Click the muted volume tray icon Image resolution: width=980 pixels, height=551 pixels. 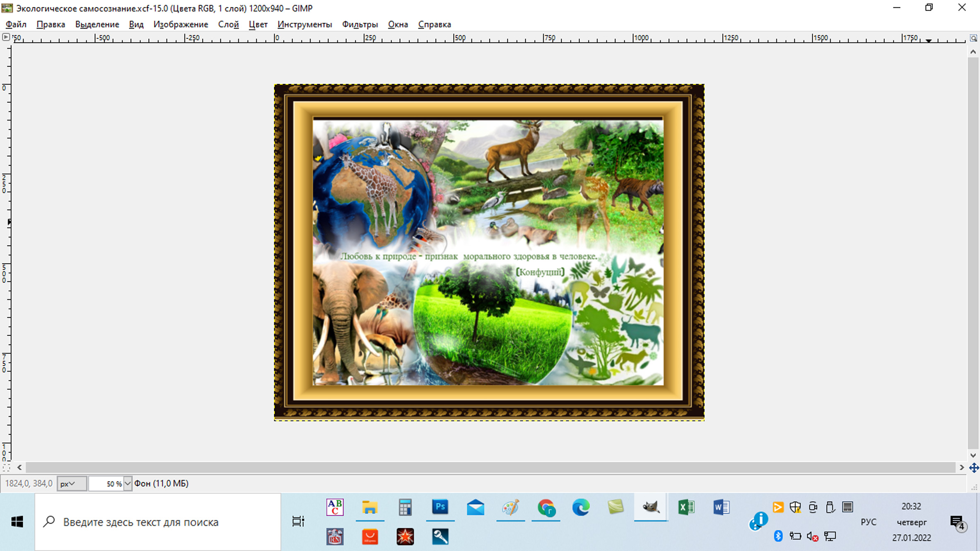pyautogui.click(x=812, y=537)
